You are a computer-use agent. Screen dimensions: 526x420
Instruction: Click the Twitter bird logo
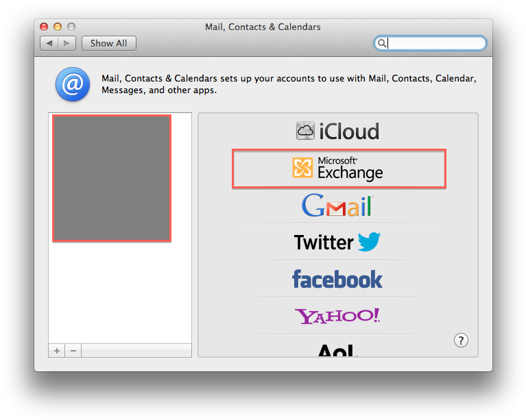[x=368, y=242]
